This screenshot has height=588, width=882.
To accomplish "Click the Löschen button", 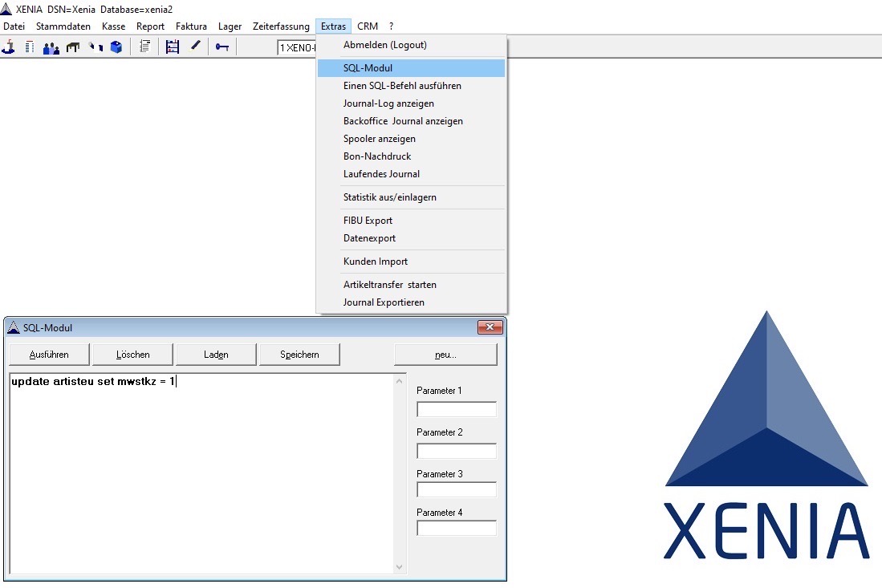I will (x=132, y=355).
